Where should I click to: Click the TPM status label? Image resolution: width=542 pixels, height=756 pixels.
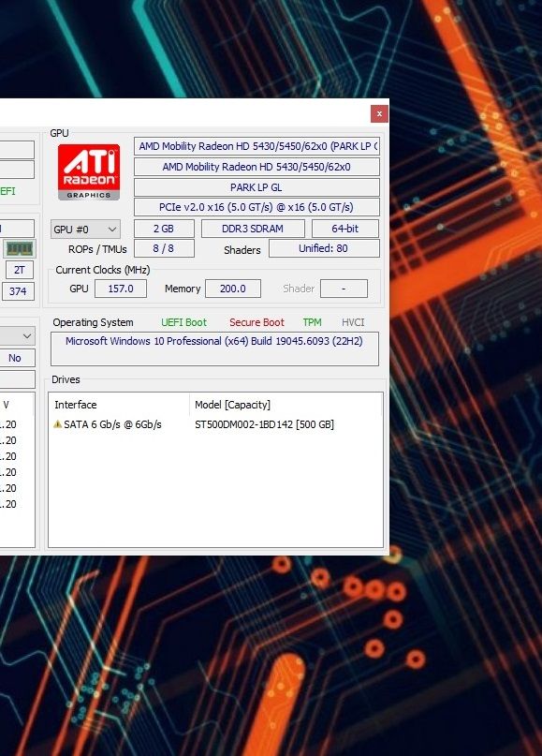[x=313, y=322]
